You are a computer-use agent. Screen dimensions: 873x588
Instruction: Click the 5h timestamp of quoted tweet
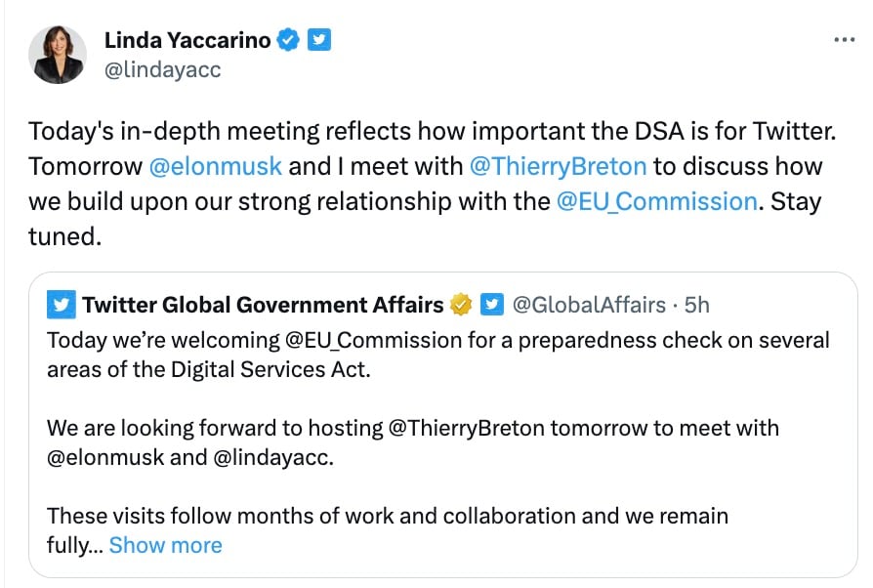[696, 305]
